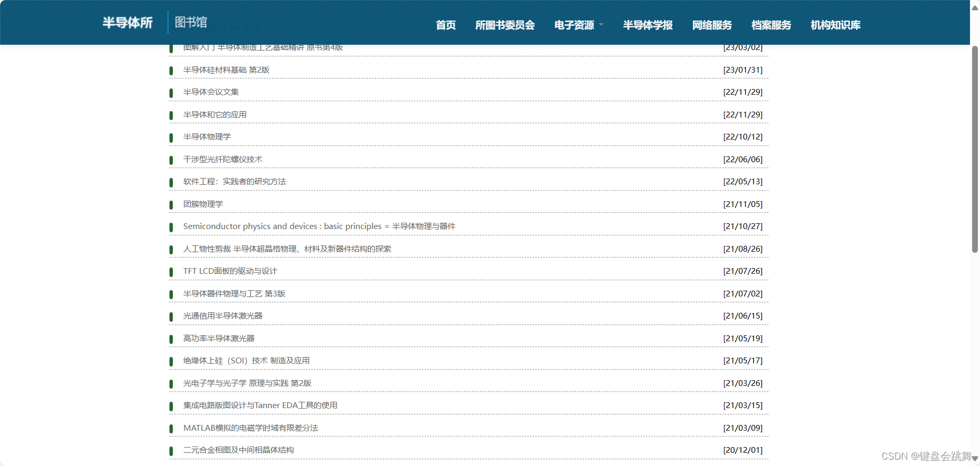
Task: Open the 半导体所 logo link
Action: click(128, 23)
